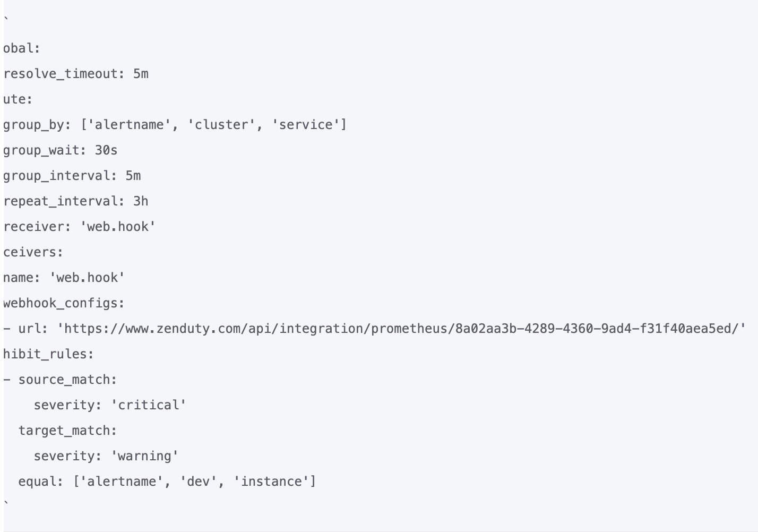Click the severity 'warning' value
The image size is (758, 532).
(145, 456)
